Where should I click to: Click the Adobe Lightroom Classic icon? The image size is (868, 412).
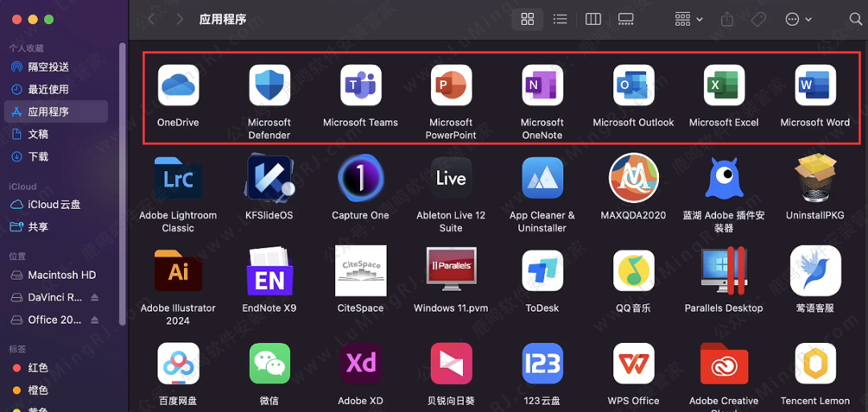click(x=178, y=178)
